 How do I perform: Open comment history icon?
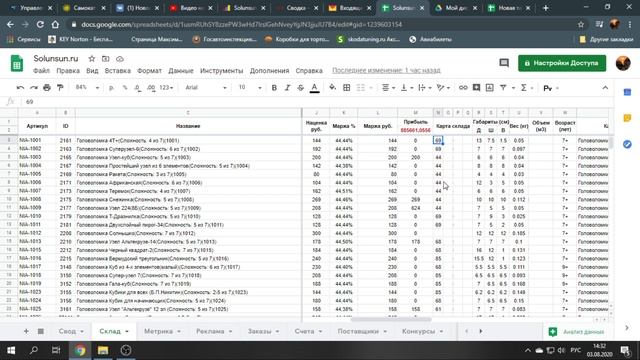click(x=504, y=63)
